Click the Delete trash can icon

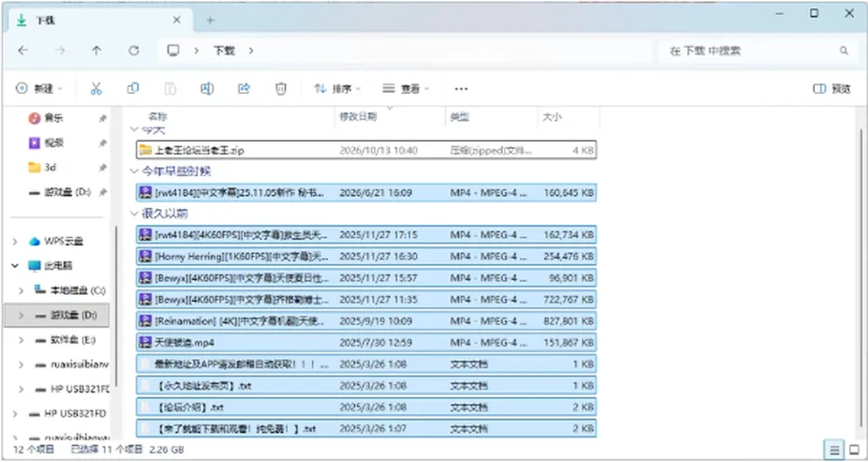click(x=281, y=89)
